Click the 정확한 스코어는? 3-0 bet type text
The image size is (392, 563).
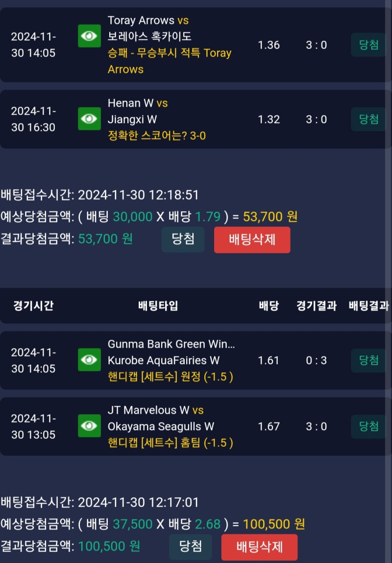click(157, 136)
